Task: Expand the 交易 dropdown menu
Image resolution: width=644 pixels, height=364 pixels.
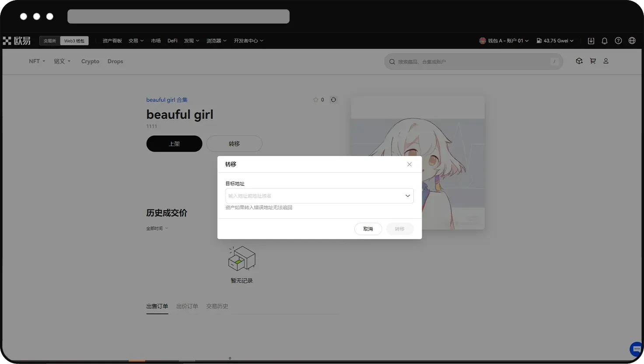Action: point(136,41)
